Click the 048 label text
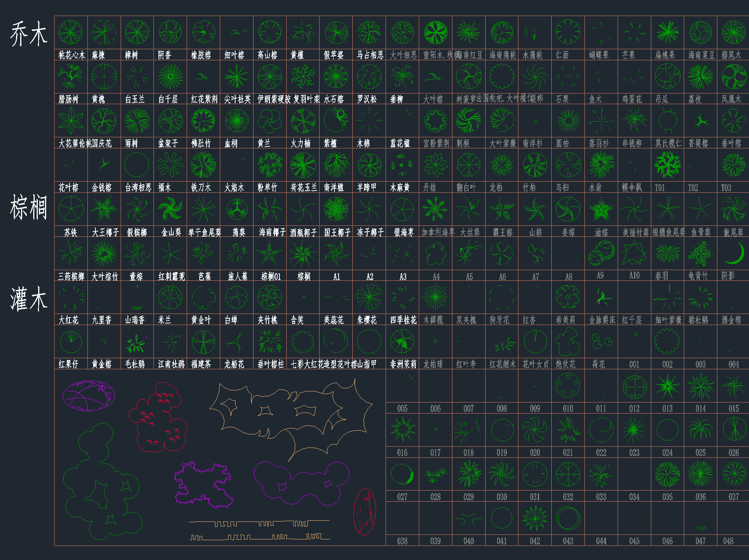This screenshot has height=560, width=749. coord(728,541)
